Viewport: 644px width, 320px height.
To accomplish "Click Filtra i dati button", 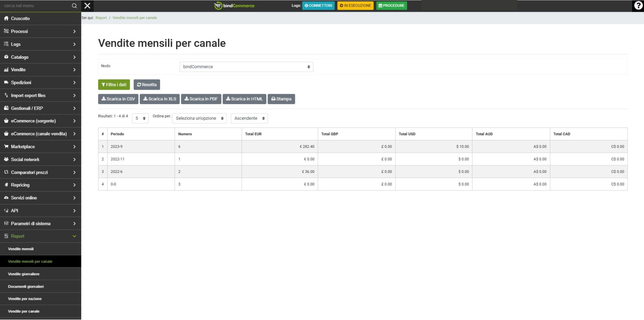I will [x=114, y=85].
